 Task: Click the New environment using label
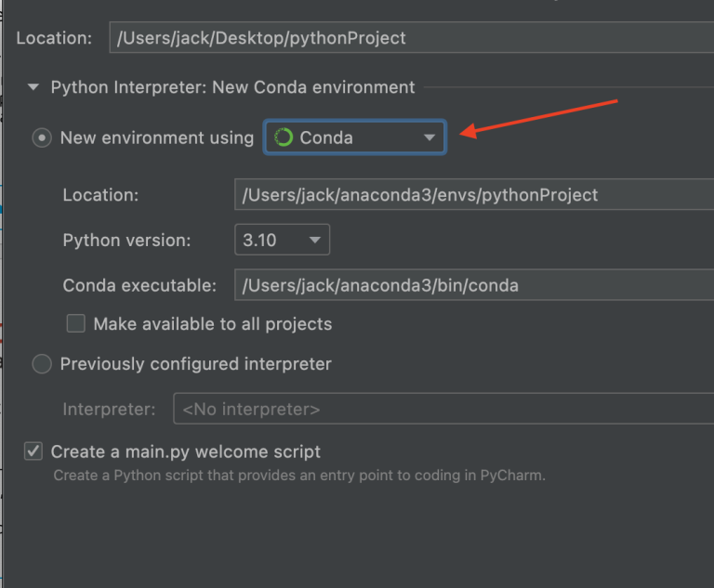coord(156,137)
